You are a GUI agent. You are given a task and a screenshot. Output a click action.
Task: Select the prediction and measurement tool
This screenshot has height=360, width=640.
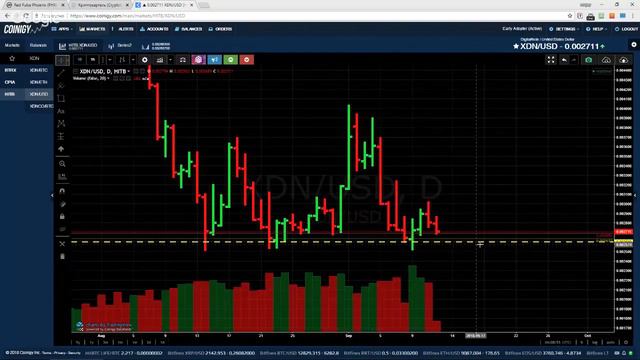coord(61,136)
